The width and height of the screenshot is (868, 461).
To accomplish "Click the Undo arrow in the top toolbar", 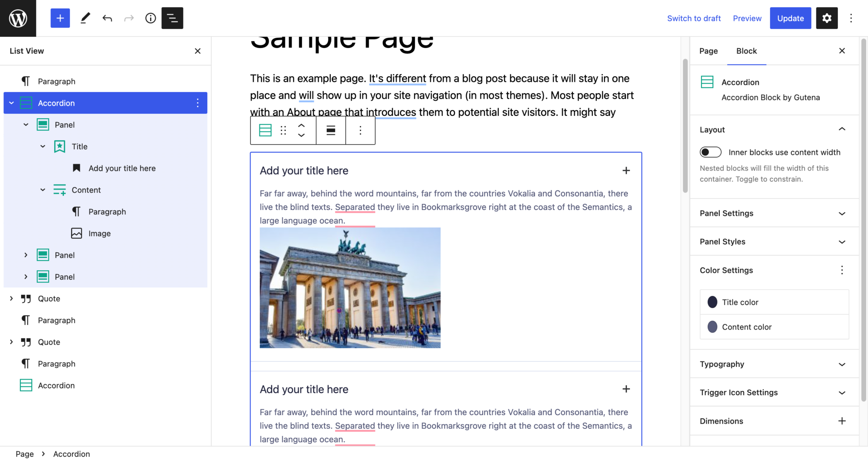I will point(107,18).
